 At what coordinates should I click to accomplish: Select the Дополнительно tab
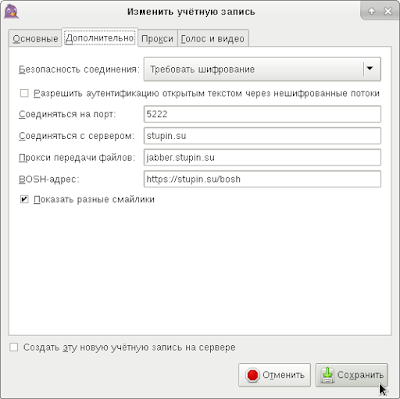[100, 38]
